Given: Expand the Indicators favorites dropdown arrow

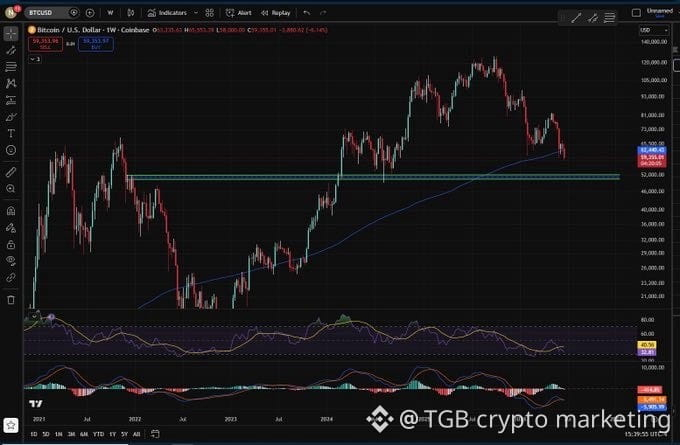Looking at the screenshot, I should [x=196, y=13].
